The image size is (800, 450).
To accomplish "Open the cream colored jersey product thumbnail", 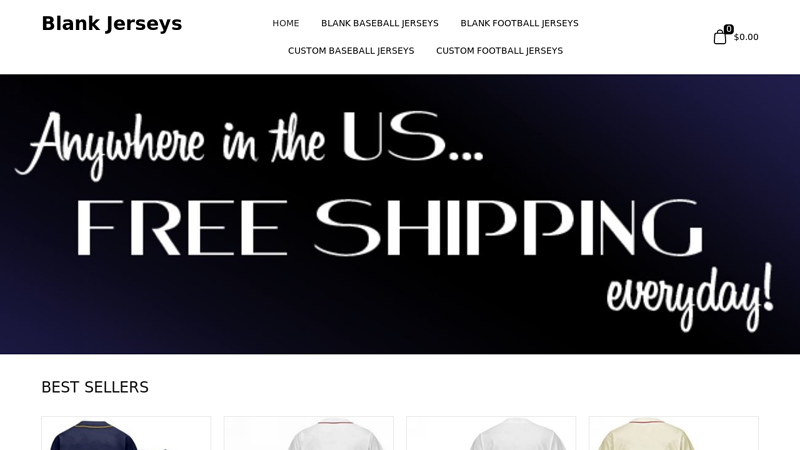I will tap(673, 433).
